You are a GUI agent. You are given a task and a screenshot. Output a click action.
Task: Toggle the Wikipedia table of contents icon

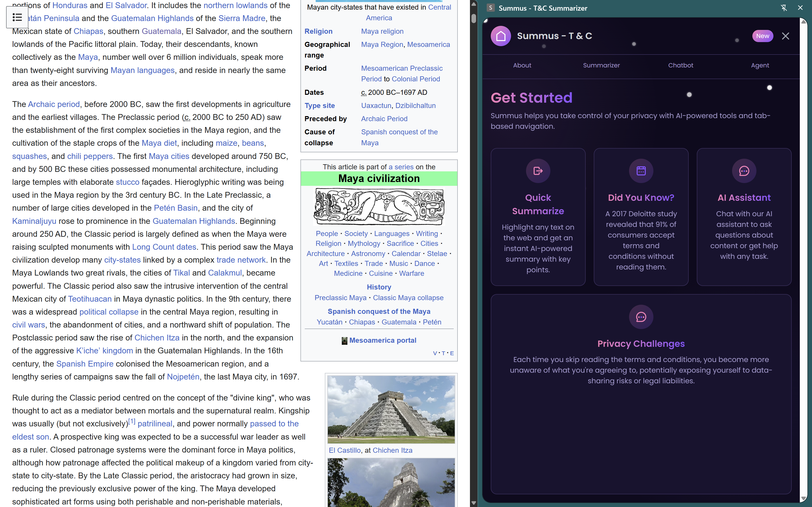(17, 17)
